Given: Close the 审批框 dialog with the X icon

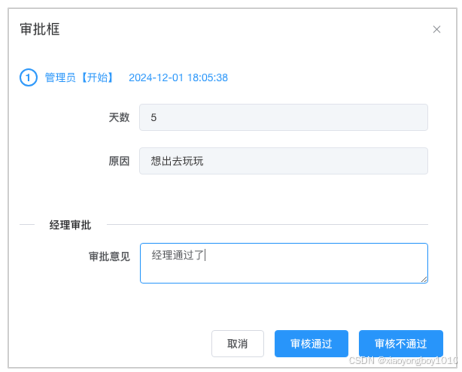Looking at the screenshot, I should [436, 29].
